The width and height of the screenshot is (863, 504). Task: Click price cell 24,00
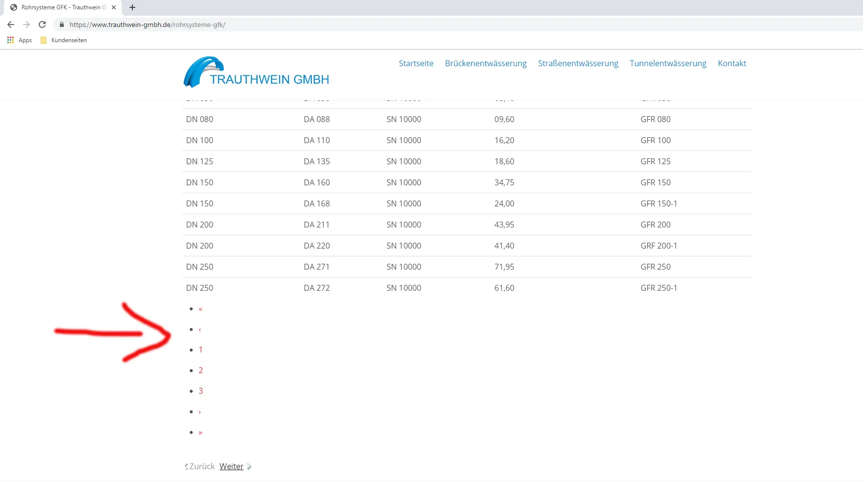505,203
